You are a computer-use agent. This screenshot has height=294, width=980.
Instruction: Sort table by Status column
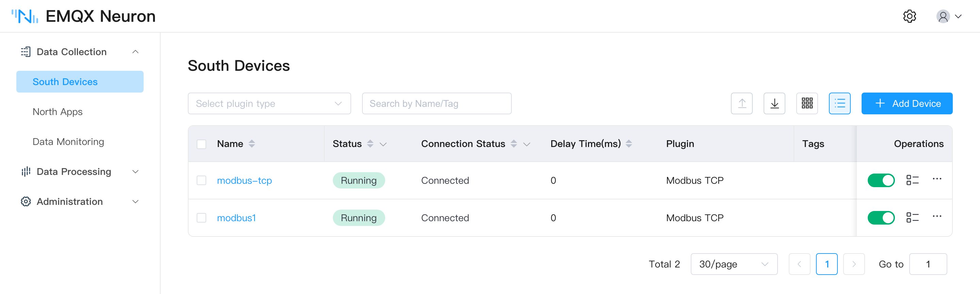click(370, 144)
